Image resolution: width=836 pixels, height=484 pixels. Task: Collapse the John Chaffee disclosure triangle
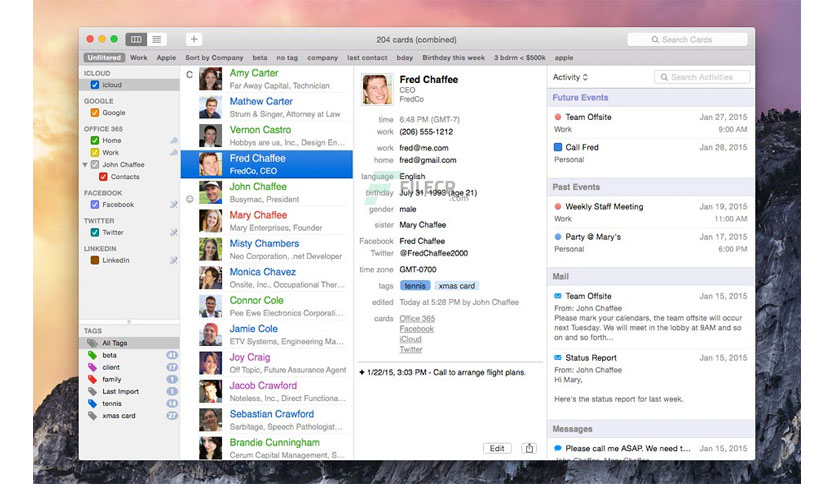pyautogui.click(x=85, y=165)
